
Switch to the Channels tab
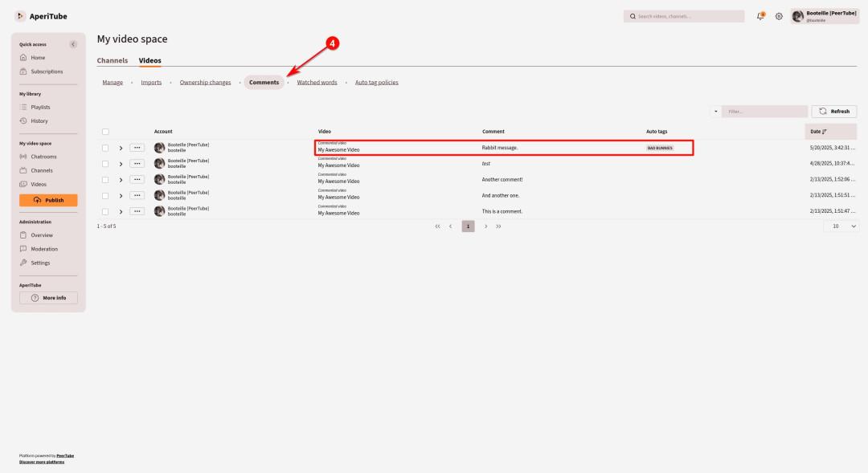point(113,60)
